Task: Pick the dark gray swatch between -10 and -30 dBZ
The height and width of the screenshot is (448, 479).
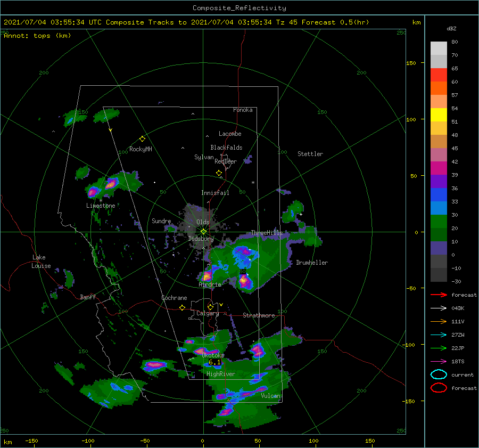Action: (439, 275)
